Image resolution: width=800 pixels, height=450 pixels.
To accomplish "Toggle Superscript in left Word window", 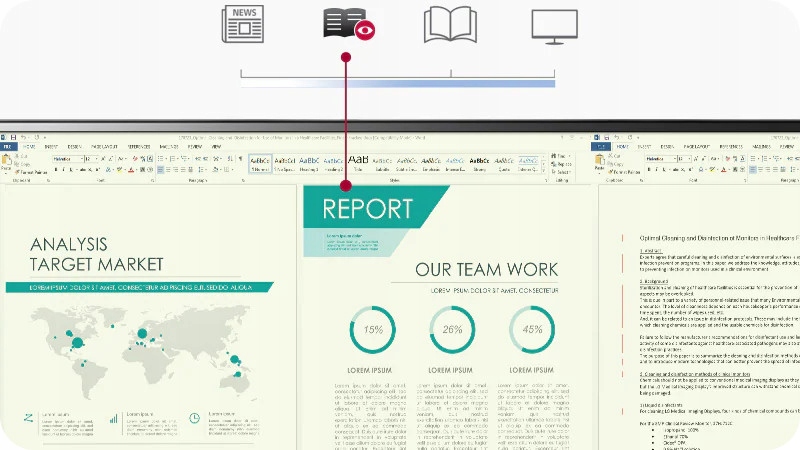I will tap(97, 170).
